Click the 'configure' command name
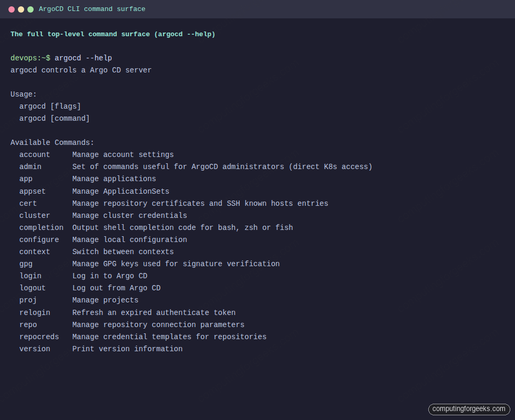This screenshot has width=515, height=420. click(x=39, y=240)
